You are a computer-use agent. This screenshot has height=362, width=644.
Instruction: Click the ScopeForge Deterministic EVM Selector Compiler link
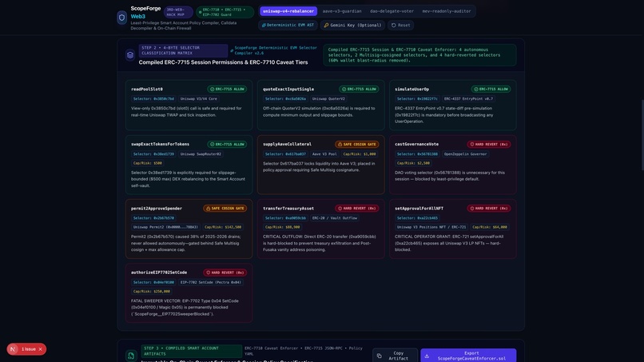coord(274,50)
